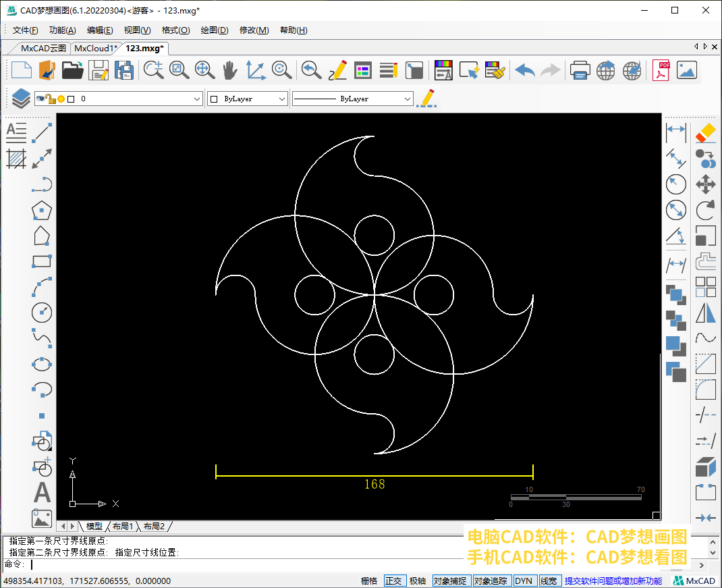
Task: Select the Text tool (large A icon)
Action: tap(42, 492)
